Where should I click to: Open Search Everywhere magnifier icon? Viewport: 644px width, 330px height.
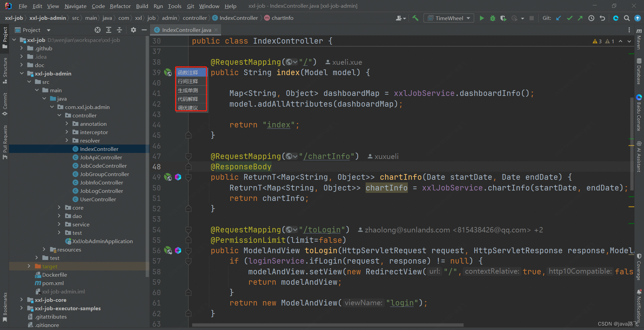(x=627, y=18)
